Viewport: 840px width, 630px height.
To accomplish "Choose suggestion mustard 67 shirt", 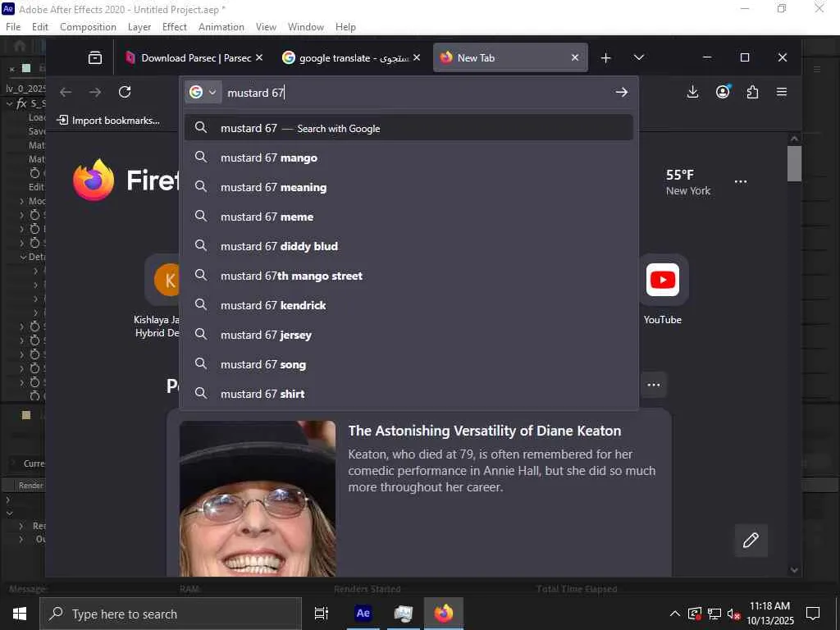I will point(409,393).
